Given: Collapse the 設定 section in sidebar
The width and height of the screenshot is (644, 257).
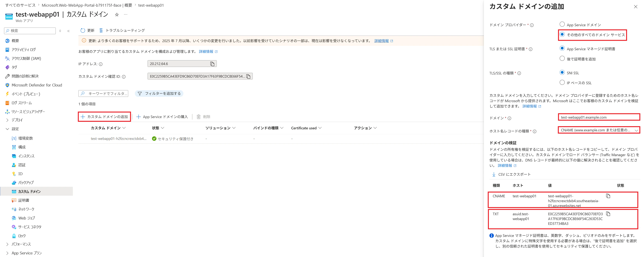Looking at the screenshot, I should tap(7, 129).
